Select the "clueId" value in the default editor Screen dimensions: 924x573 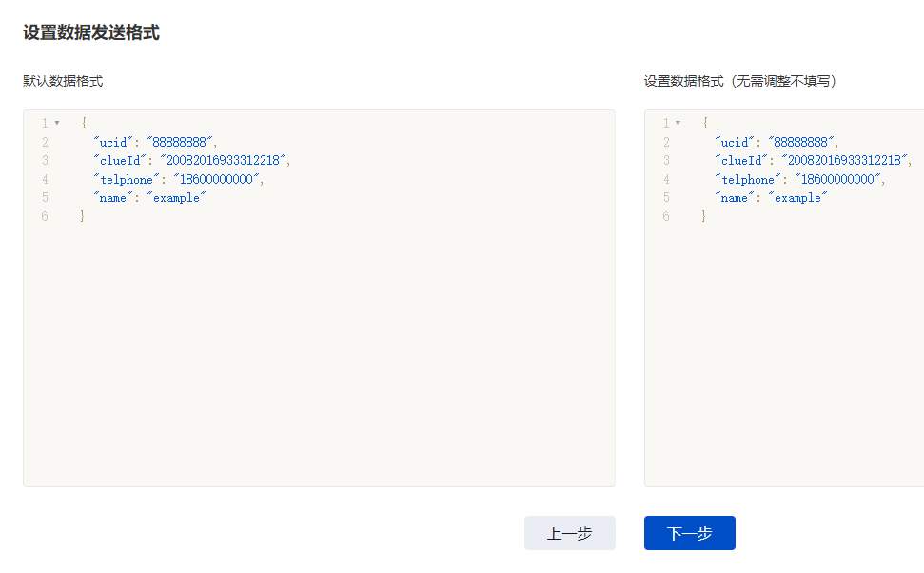[x=224, y=160]
